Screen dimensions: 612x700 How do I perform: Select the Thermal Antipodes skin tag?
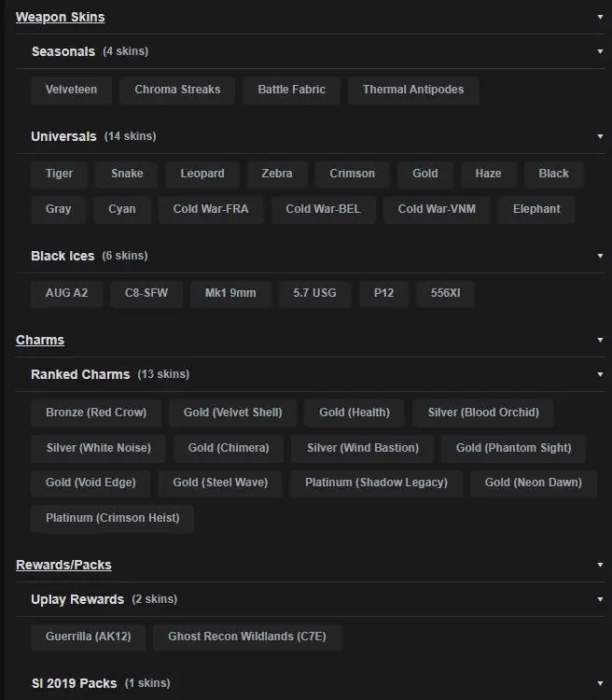413,90
